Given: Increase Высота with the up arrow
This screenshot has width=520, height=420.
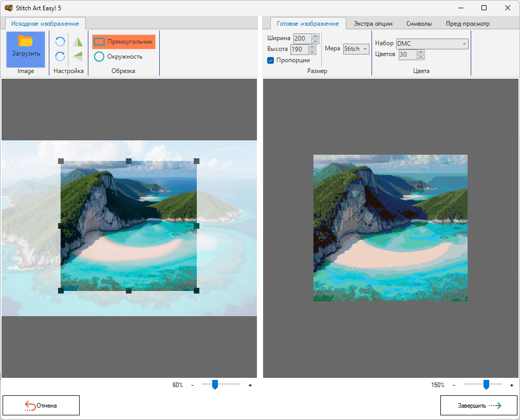Looking at the screenshot, I should coord(312,47).
